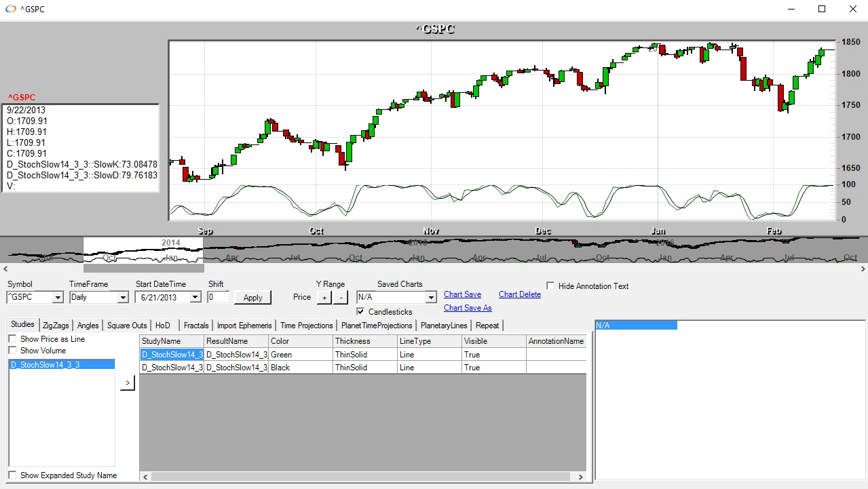Enable the Show Volume checkbox
868x489 pixels.
12,351
